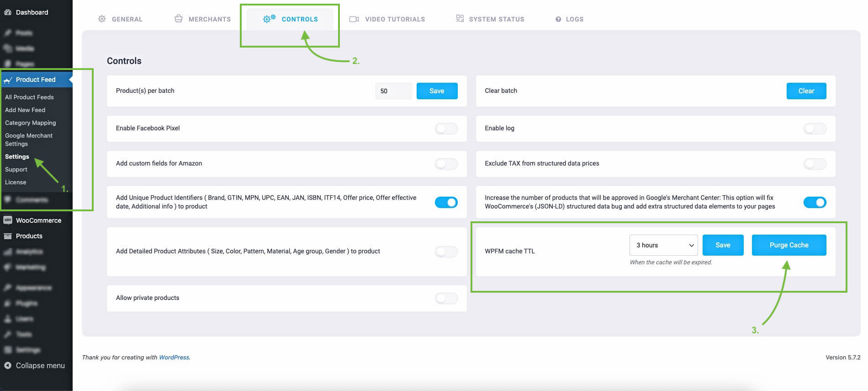Toggle Allow private products switch
Screen dimensions: 868x391
pos(446,298)
